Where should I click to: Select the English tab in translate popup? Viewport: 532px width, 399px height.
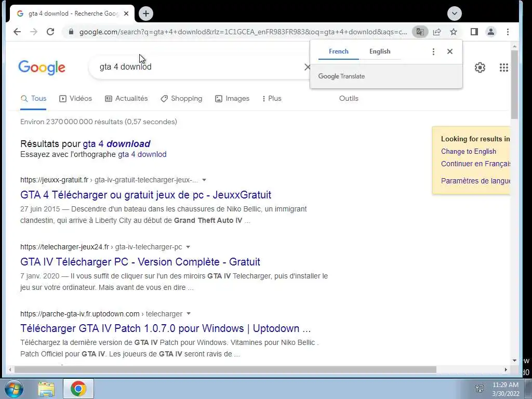(x=380, y=51)
